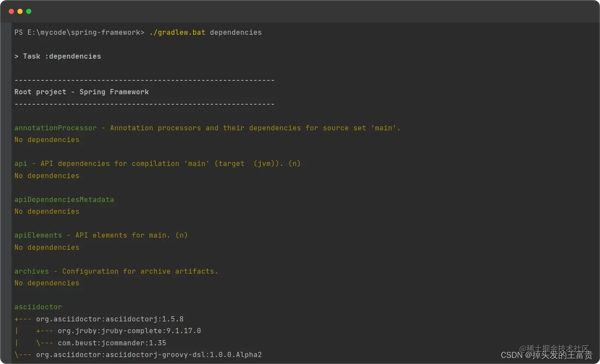
Task: Click the red close window button
Action: point(11,11)
